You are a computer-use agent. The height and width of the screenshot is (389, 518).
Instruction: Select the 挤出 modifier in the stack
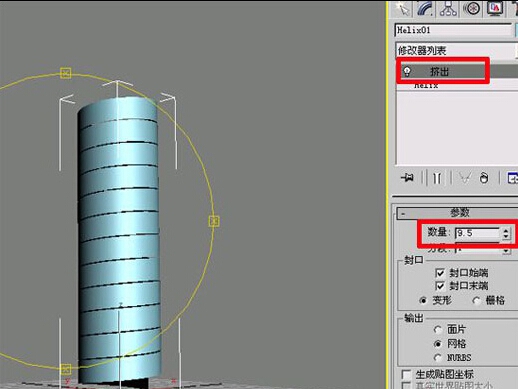[439, 71]
